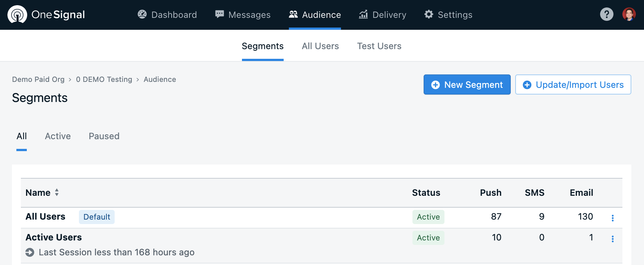Open the 0 DEMO Testing breadcrumb link
This screenshot has width=644, height=265.
(104, 79)
